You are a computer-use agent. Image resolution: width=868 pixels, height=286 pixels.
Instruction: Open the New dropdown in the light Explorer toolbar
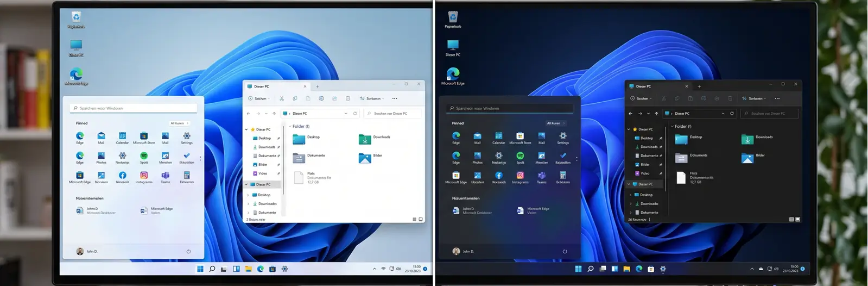259,98
